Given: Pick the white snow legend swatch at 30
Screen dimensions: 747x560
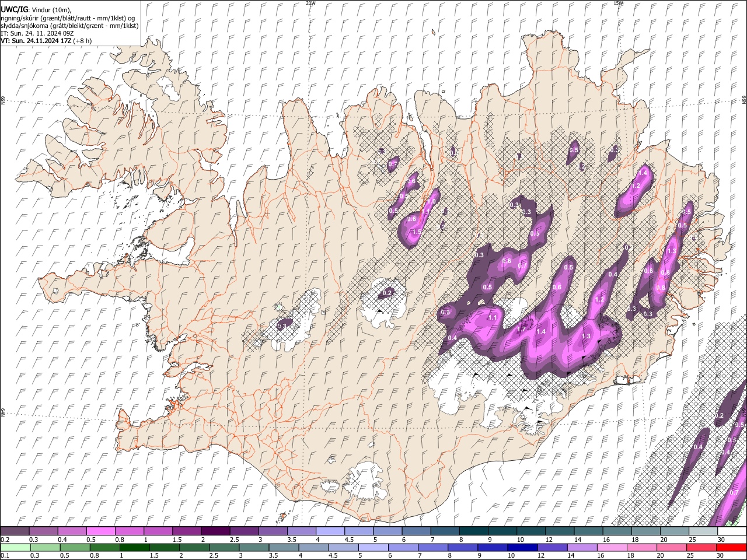Looking at the screenshot, I should click(x=732, y=531).
